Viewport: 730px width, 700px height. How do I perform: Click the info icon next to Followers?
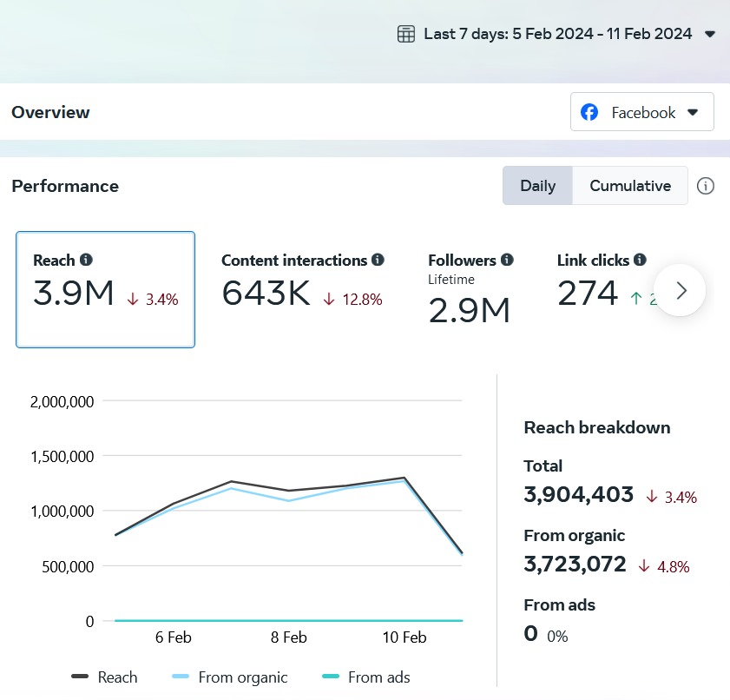coord(507,260)
